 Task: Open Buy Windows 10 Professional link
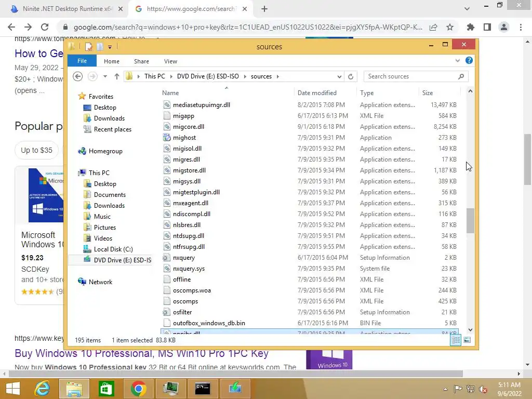pyautogui.click(x=141, y=353)
